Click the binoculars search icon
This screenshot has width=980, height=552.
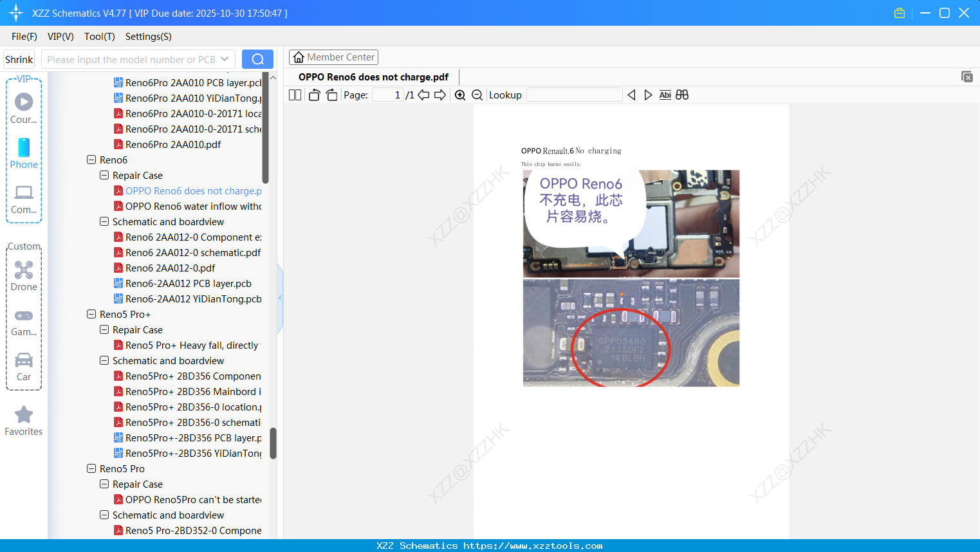pos(682,95)
